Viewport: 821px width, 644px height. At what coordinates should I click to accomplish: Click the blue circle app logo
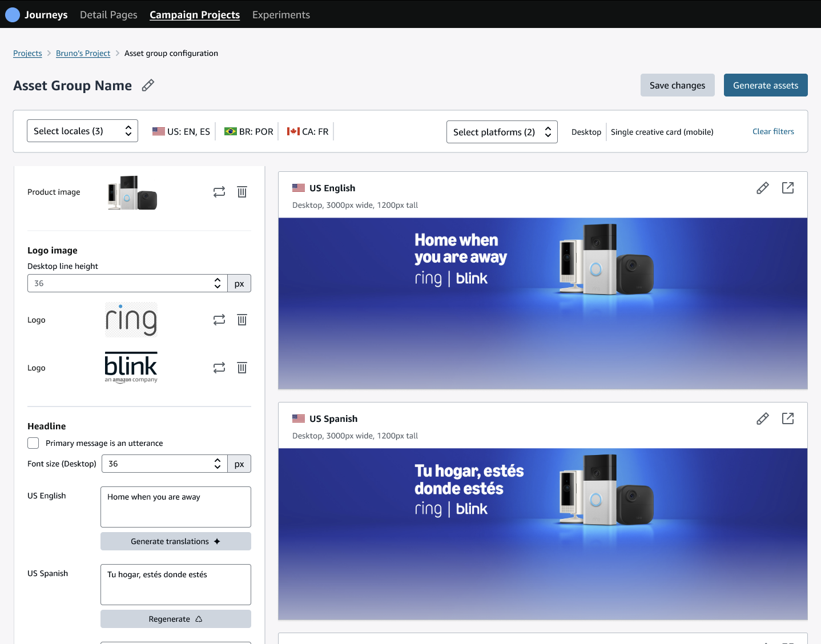[13, 15]
